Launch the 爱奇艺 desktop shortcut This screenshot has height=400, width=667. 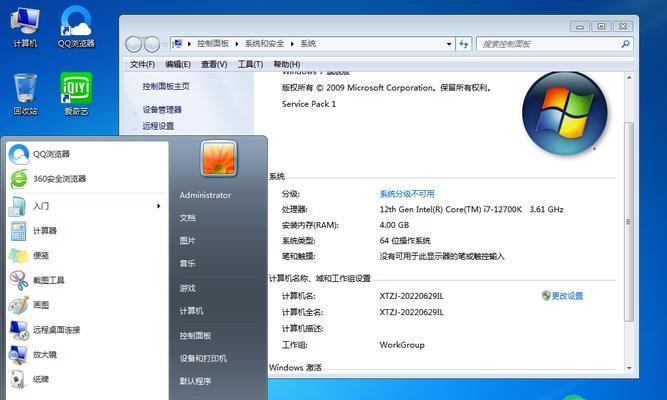coord(76,94)
